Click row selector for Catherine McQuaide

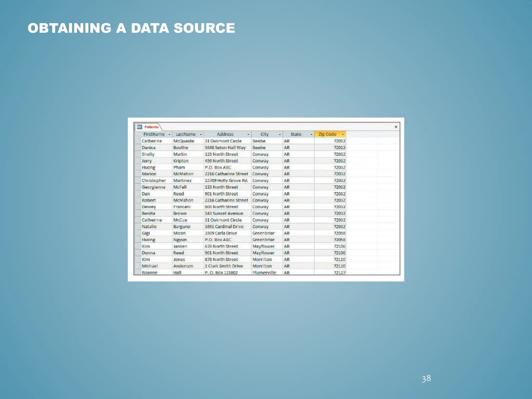click(x=137, y=141)
